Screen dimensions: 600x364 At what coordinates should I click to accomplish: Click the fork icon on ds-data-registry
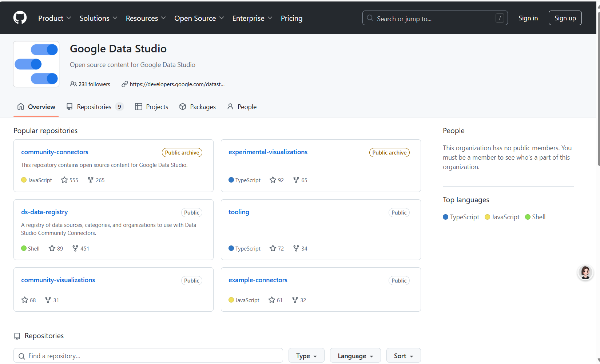75,248
